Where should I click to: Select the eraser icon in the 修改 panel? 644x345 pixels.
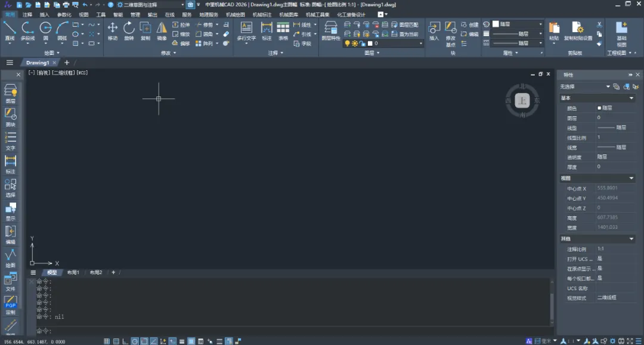(226, 34)
